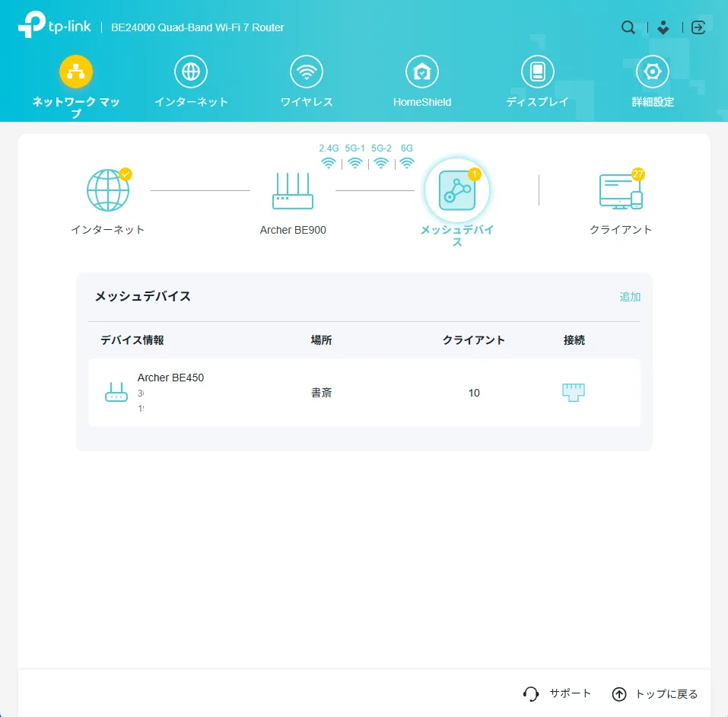Select the メッシュデバイス icon in network map
Image resolution: width=728 pixels, height=717 pixels.
click(x=457, y=190)
